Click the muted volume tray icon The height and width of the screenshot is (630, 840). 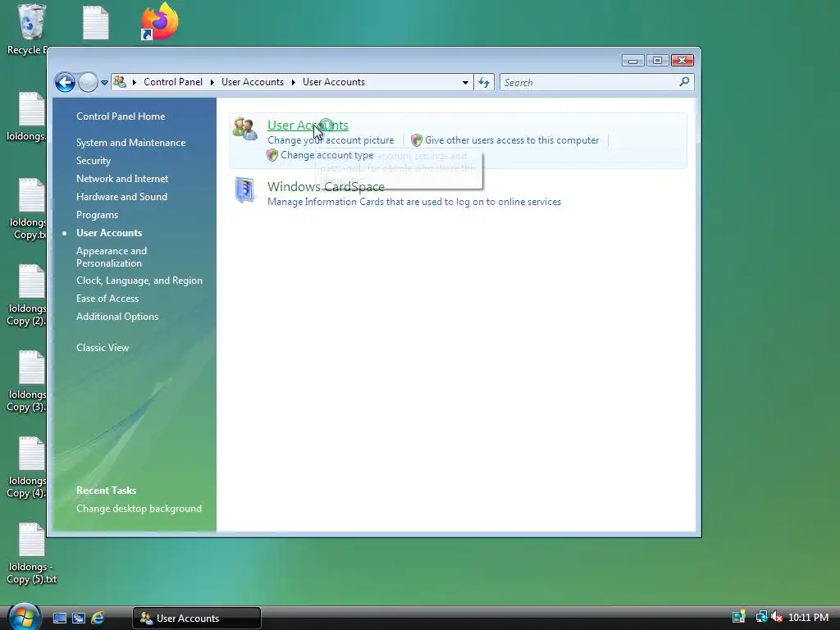pos(777,617)
